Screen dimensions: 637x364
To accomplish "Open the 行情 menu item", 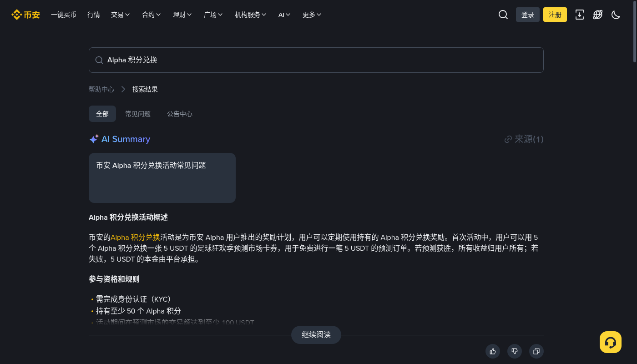I will pyautogui.click(x=94, y=15).
